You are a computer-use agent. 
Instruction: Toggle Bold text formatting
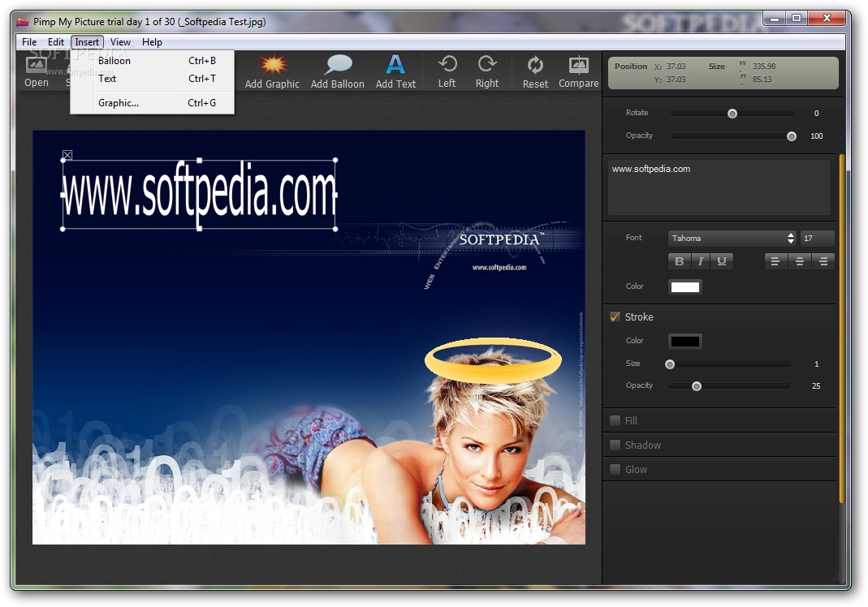(680, 261)
